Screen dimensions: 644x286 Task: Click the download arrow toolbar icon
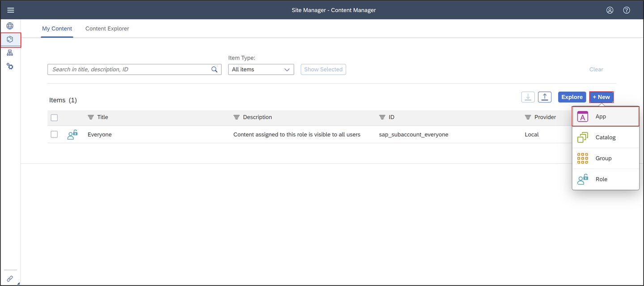pos(528,97)
